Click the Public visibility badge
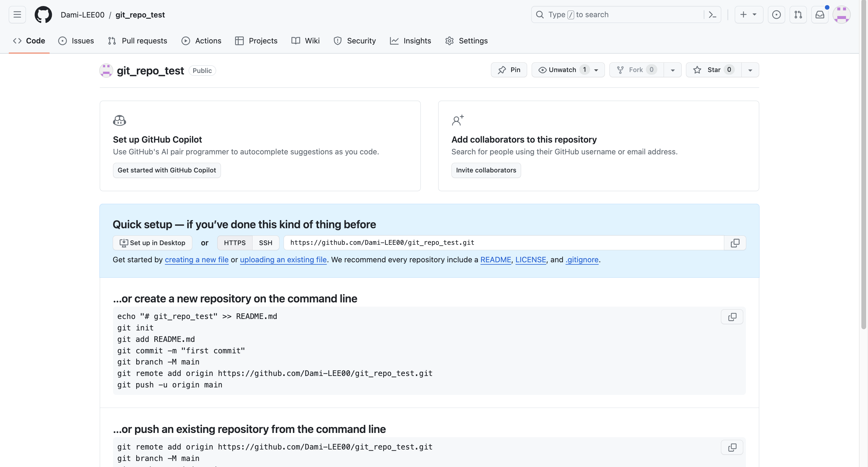This screenshot has width=868, height=467. 202,71
